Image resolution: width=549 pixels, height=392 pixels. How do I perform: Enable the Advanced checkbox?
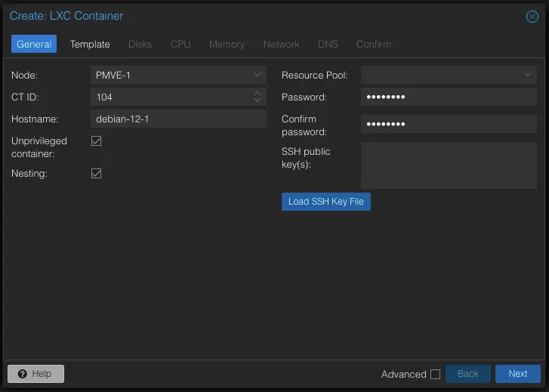[x=435, y=374]
